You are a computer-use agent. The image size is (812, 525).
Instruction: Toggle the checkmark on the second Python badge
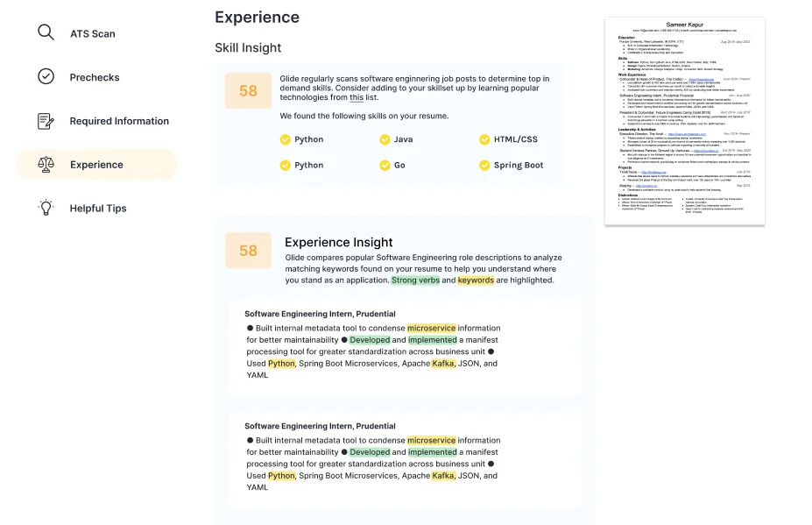tap(284, 165)
